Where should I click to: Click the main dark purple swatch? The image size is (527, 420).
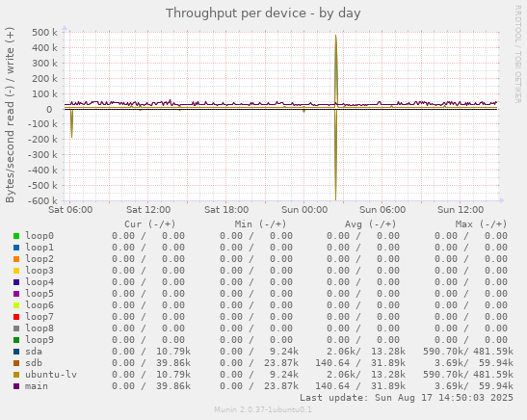tap(16, 386)
